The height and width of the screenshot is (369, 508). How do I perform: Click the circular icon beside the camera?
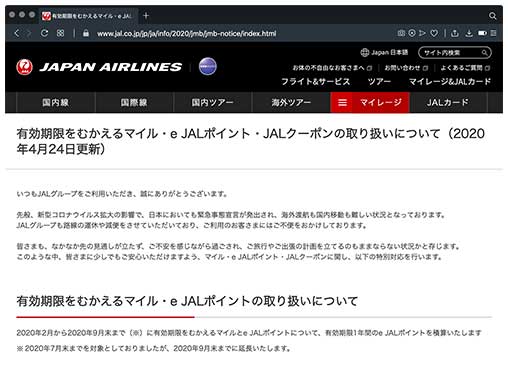[x=412, y=33]
